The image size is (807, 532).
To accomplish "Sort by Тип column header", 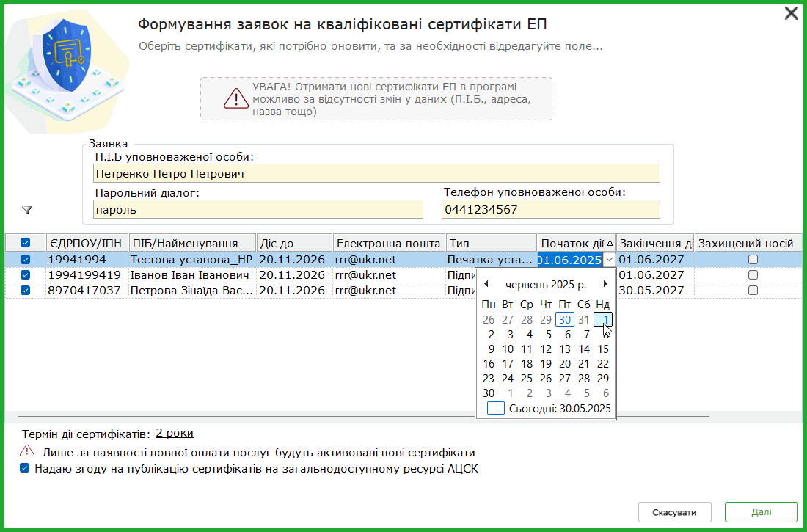I will (x=492, y=243).
